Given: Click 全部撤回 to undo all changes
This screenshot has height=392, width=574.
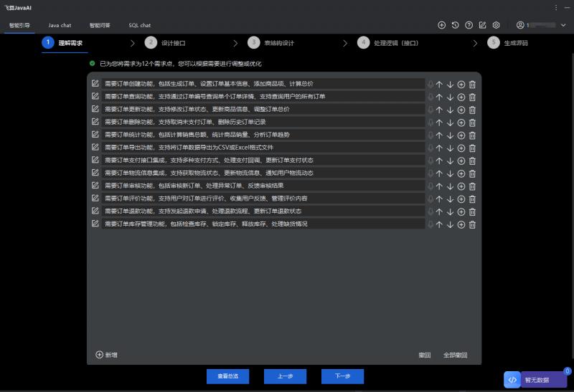Looking at the screenshot, I should point(455,355).
